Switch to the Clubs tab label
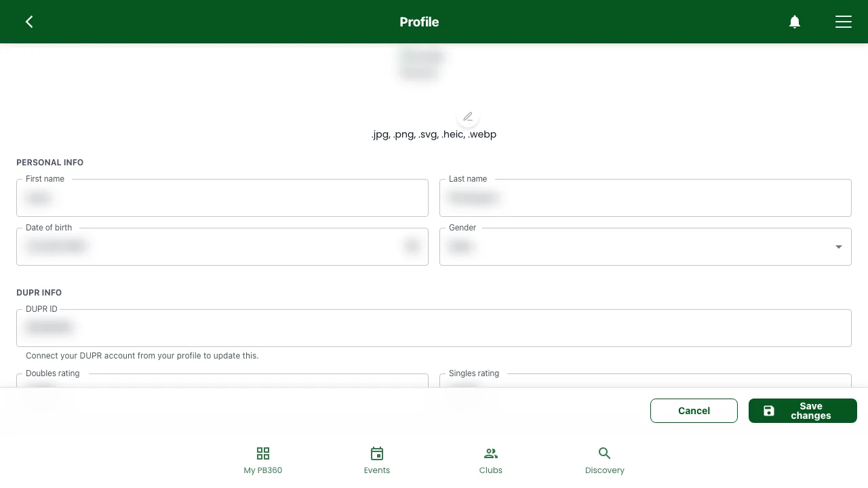 tap(491, 470)
